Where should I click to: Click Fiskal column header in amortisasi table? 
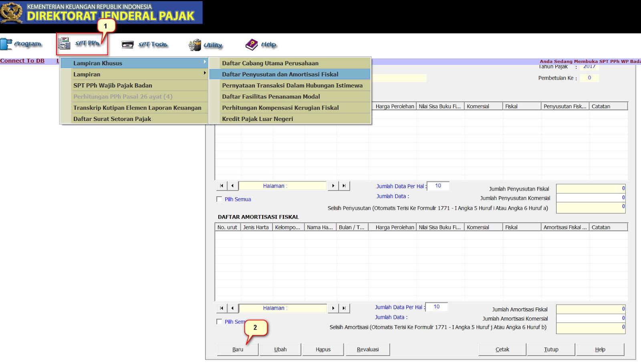522,227
